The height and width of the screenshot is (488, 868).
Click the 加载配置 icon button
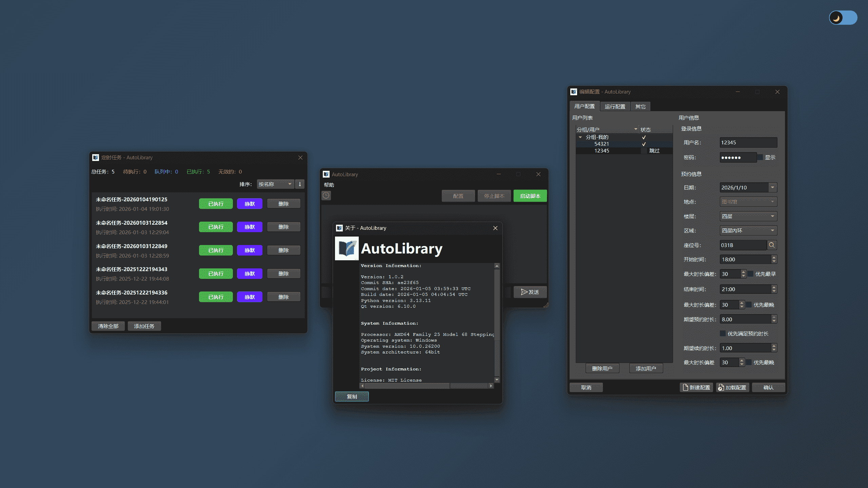[733, 387]
